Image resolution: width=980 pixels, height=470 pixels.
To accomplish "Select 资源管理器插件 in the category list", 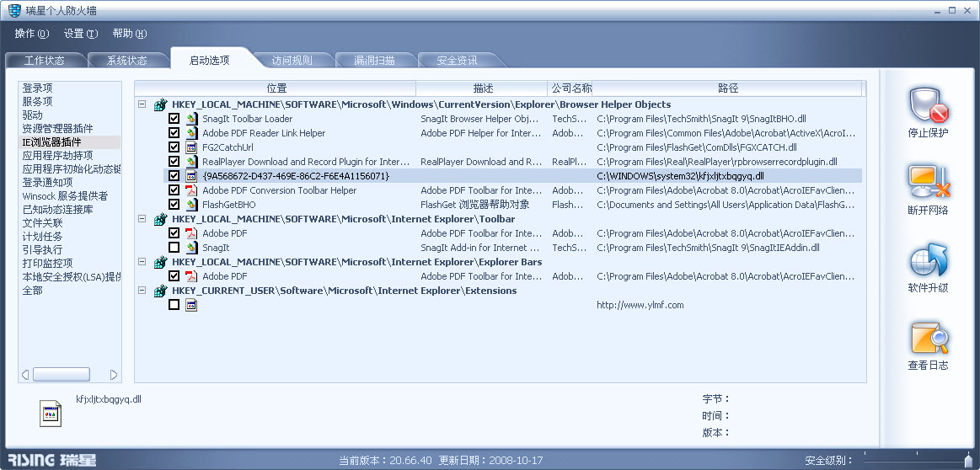I will pos(57,129).
